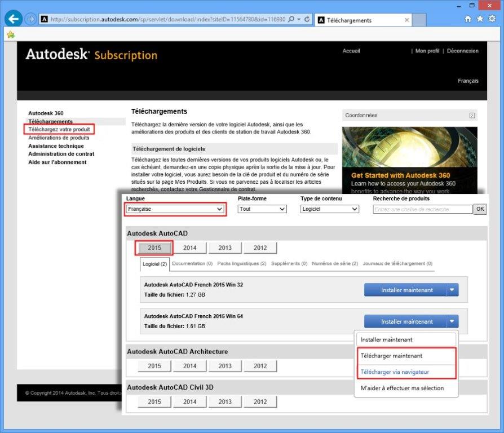Screen dimensions: 504x433
Task: Click the Autodesk Subscription logo
Action: click(91, 55)
